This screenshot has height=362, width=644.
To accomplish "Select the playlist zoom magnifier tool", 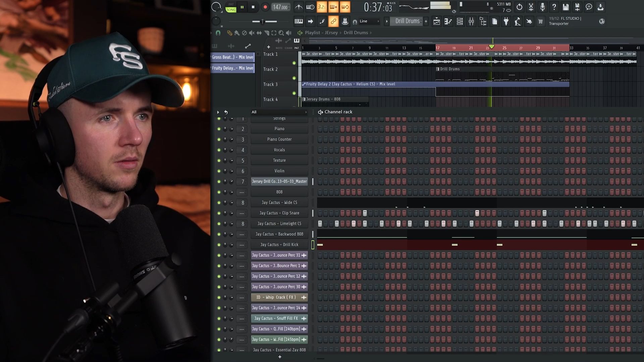I will [x=281, y=33].
